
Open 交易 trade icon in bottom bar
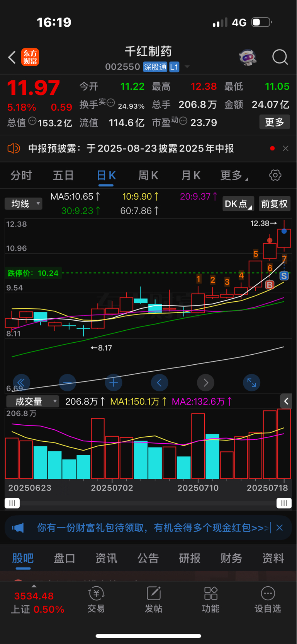point(96,600)
